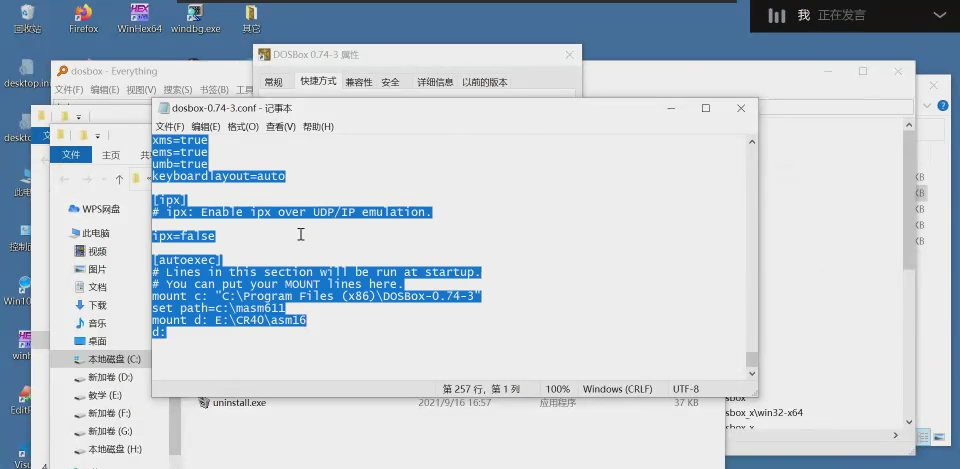Click the DOSBox properties title icon
Image resolution: width=960 pixels, height=469 pixels.
tap(264, 54)
